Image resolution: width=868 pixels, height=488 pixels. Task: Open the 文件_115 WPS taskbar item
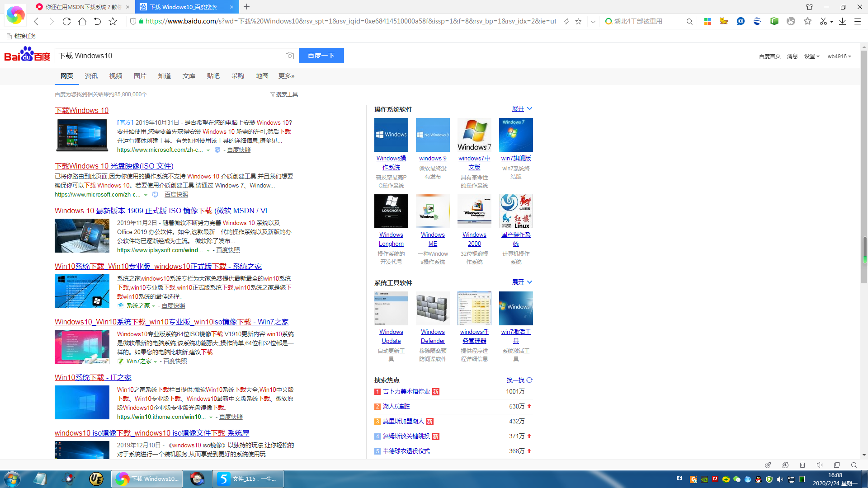[x=249, y=479]
